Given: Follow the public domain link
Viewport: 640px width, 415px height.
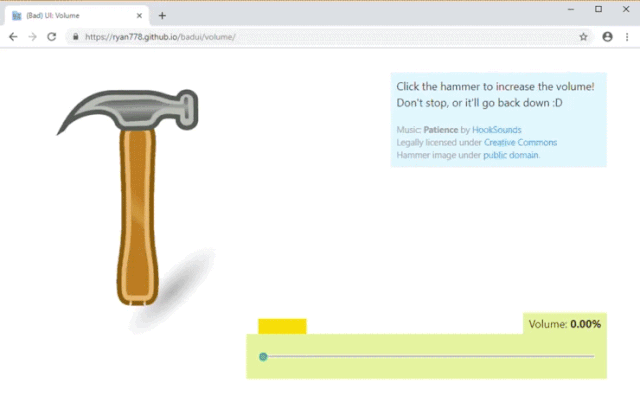Looking at the screenshot, I should [511, 155].
